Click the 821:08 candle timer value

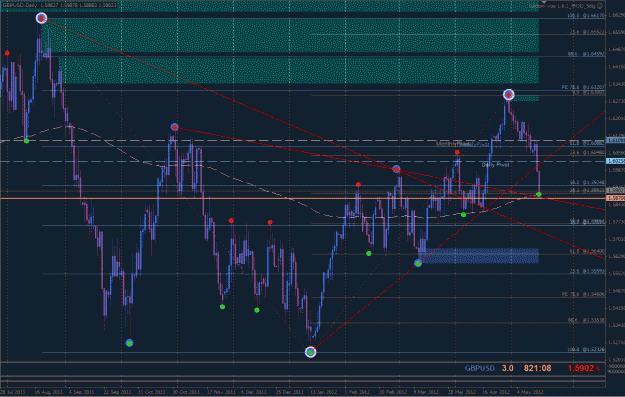tap(538, 368)
